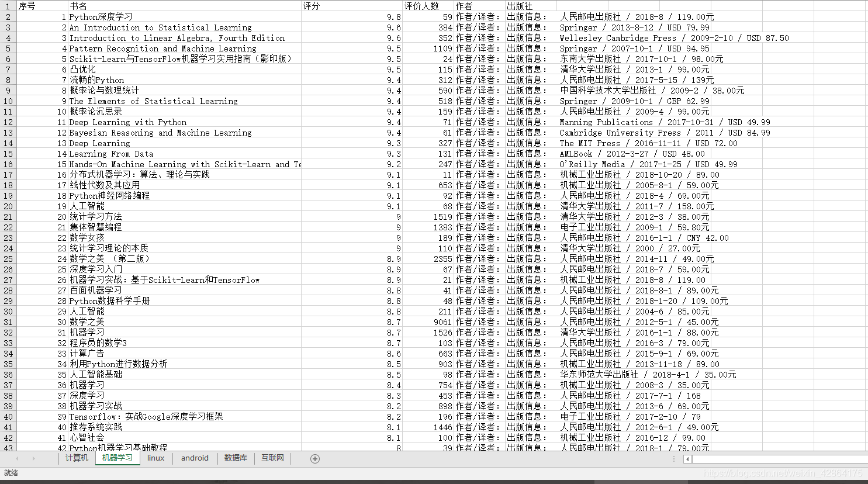Screen dimensions: 868x484
Task: Select the 统计学习方法 cell
Action: click(x=185, y=217)
